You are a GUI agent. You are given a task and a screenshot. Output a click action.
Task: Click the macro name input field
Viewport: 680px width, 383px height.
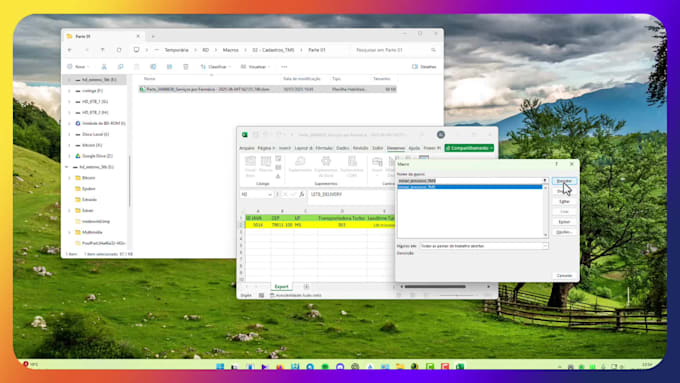470,180
